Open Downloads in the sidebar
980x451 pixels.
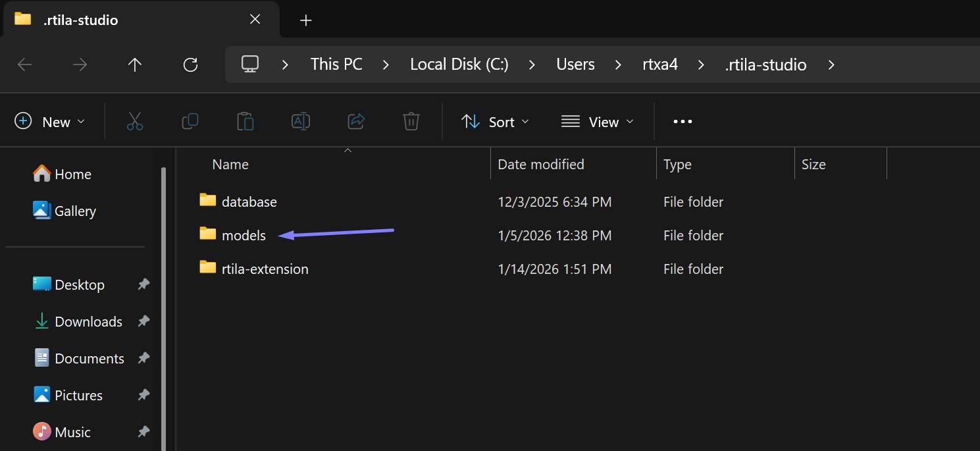click(88, 321)
